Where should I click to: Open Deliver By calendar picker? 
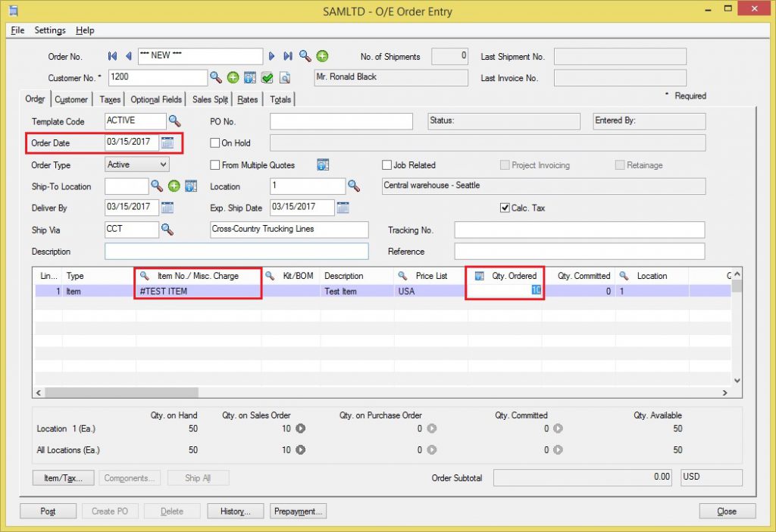(x=167, y=208)
